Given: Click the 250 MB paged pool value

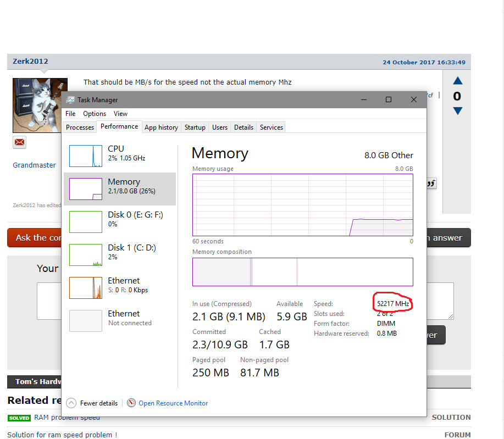Looking at the screenshot, I should [x=211, y=373].
